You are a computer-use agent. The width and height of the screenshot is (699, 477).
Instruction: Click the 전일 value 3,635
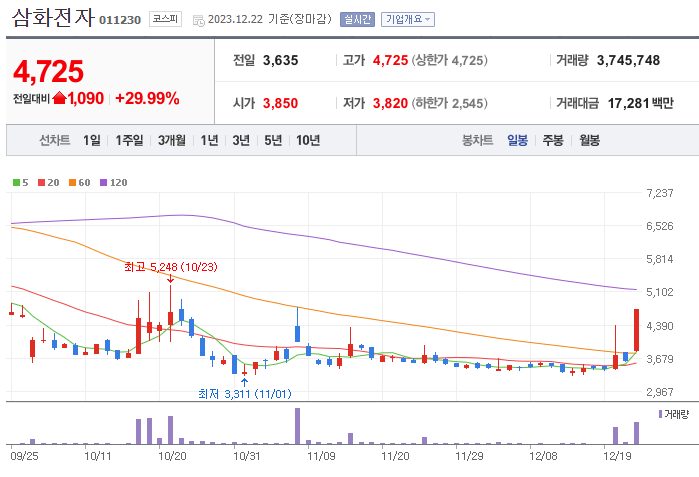(280, 60)
